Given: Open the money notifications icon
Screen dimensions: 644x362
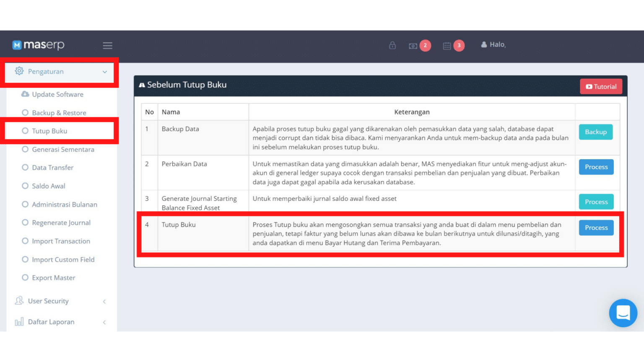Looking at the screenshot, I should click(x=413, y=46).
